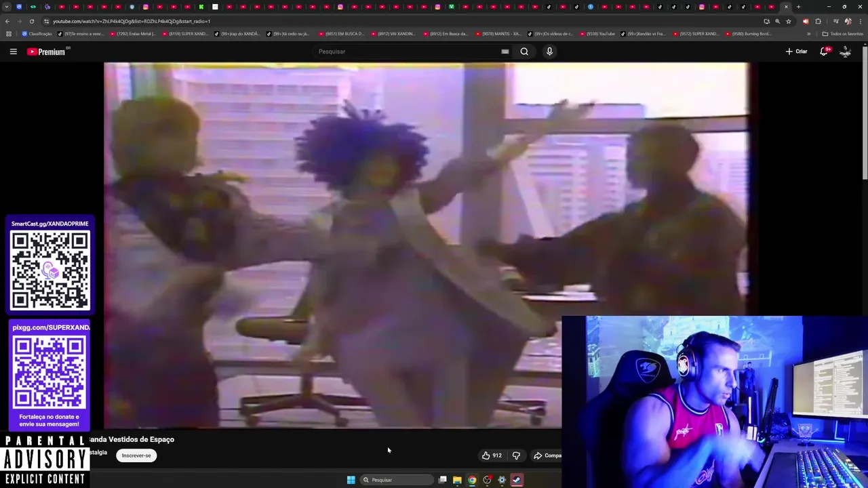The height and width of the screenshot is (488, 868).
Task: Open the '(99+)Xandão vs Fra' bookmark
Action: 644,34
